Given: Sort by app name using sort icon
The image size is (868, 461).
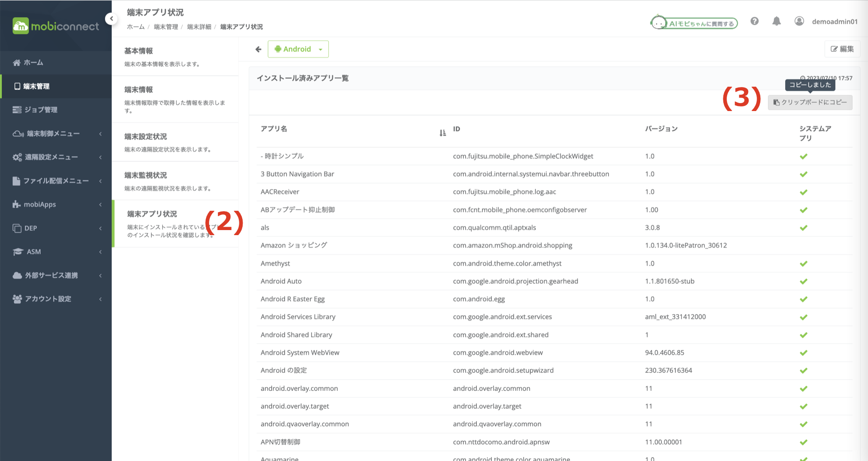Looking at the screenshot, I should click(x=442, y=133).
